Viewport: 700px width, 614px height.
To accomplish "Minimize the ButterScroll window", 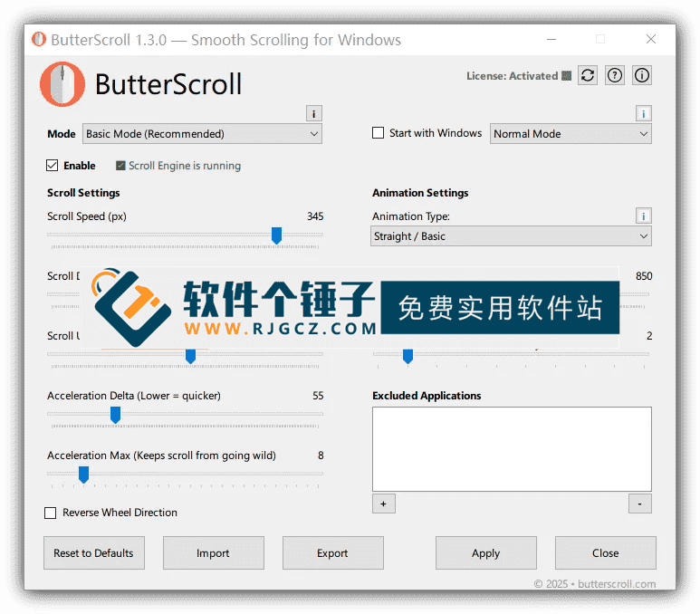I will tap(551, 39).
